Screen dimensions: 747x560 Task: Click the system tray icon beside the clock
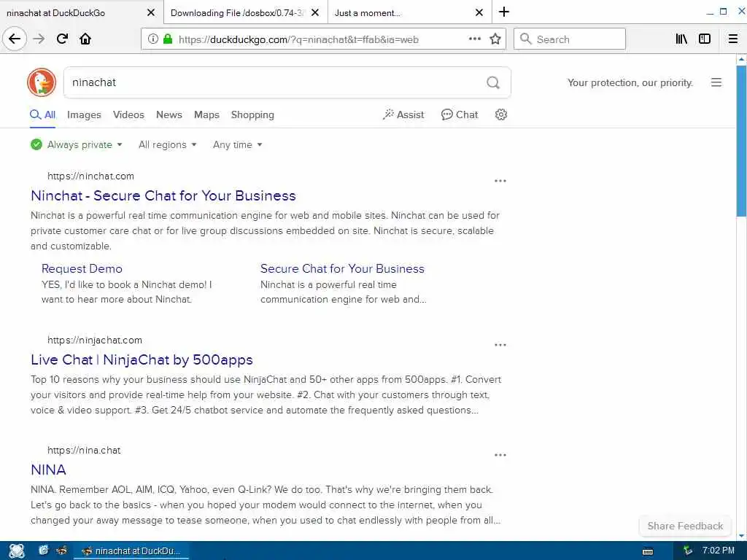click(x=687, y=551)
